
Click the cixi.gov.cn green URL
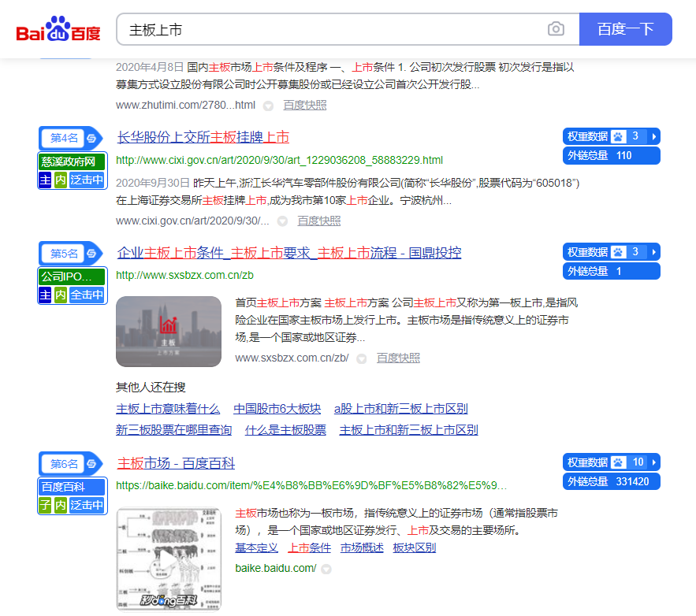coord(279,160)
